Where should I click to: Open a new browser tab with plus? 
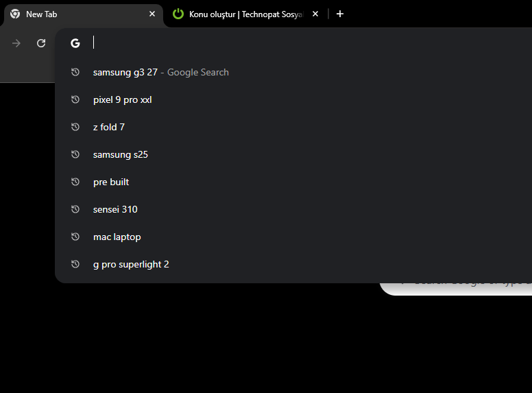[x=340, y=14]
